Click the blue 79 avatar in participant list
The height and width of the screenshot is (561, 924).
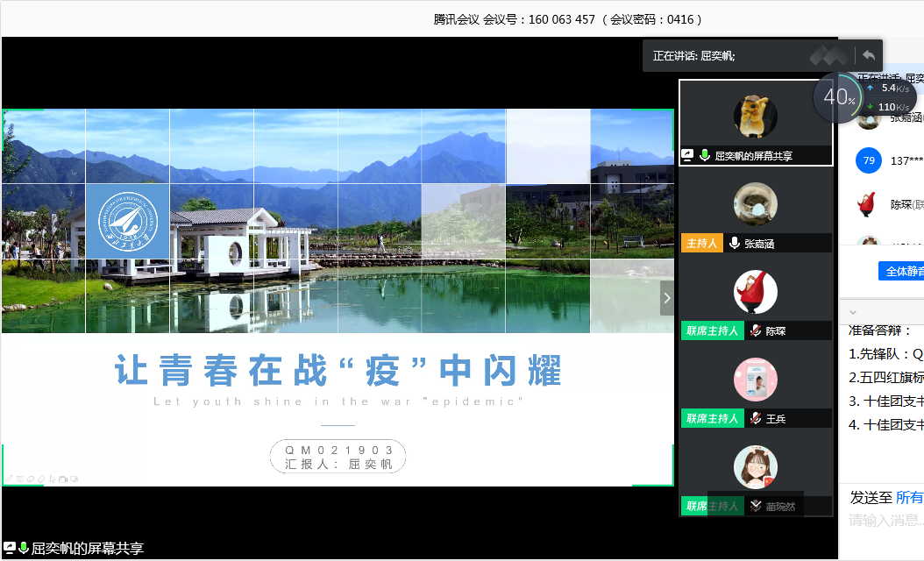pyautogui.click(x=868, y=160)
